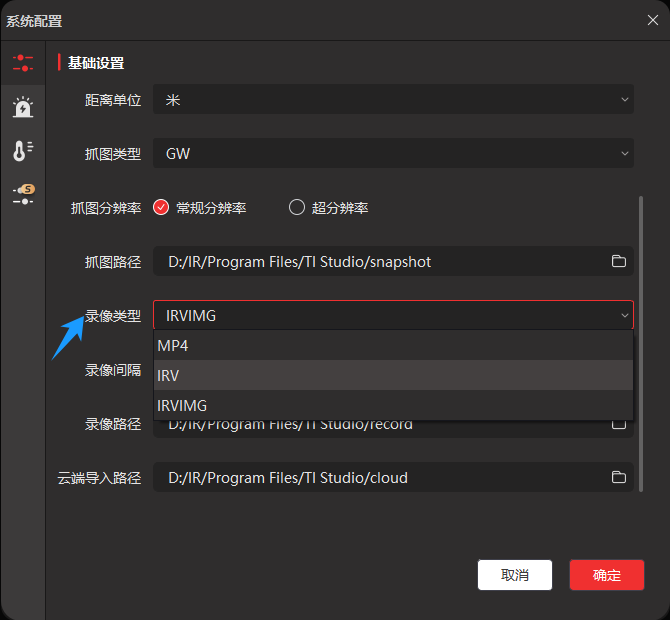The width and height of the screenshot is (670, 620).
Task: Click the 取消 button
Action: (515, 575)
